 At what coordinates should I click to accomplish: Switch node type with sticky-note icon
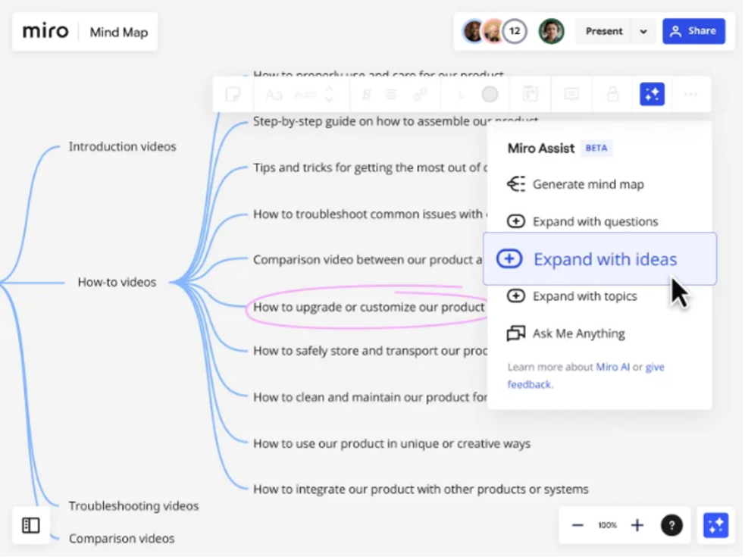click(x=233, y=94)
